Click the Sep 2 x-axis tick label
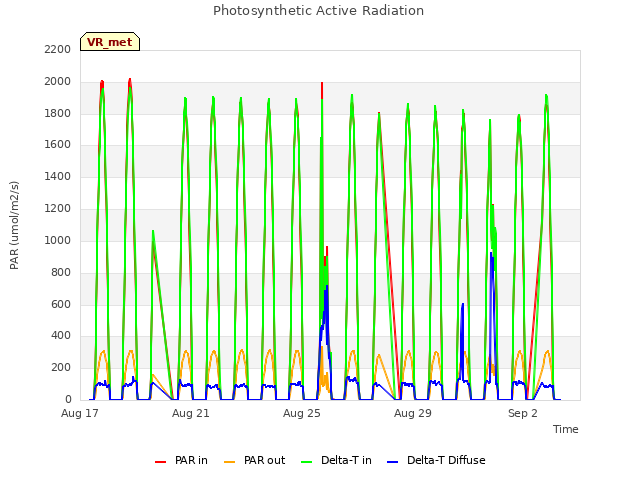Image resolution: width=640 pixels, height=480 pixels. point(523,413)
